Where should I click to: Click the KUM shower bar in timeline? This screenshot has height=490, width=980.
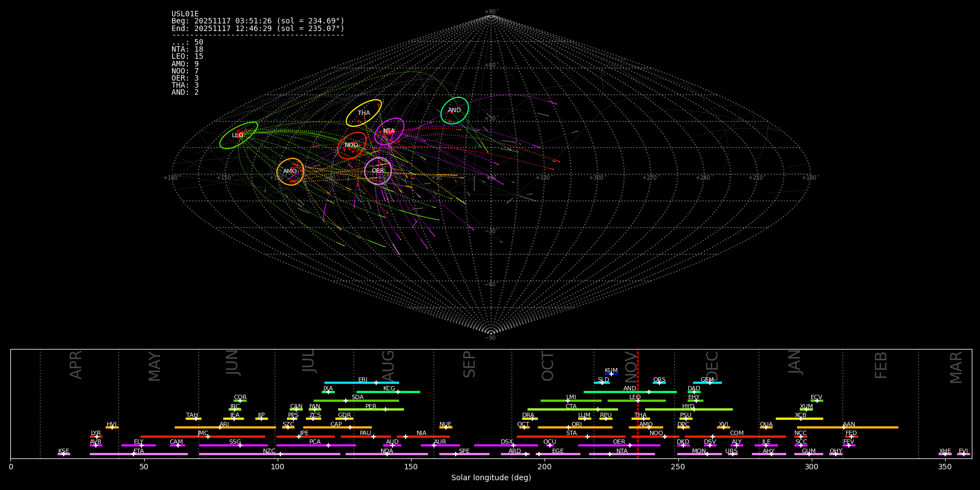(611, 374)
